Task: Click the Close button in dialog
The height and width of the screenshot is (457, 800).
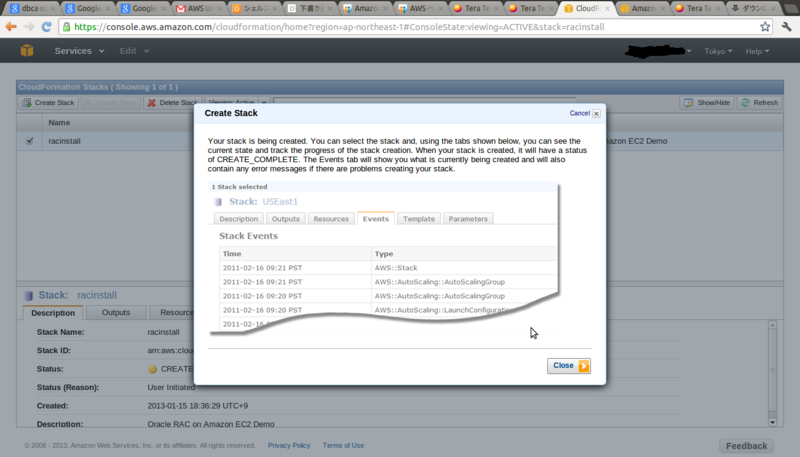Action: coord(569,366)
